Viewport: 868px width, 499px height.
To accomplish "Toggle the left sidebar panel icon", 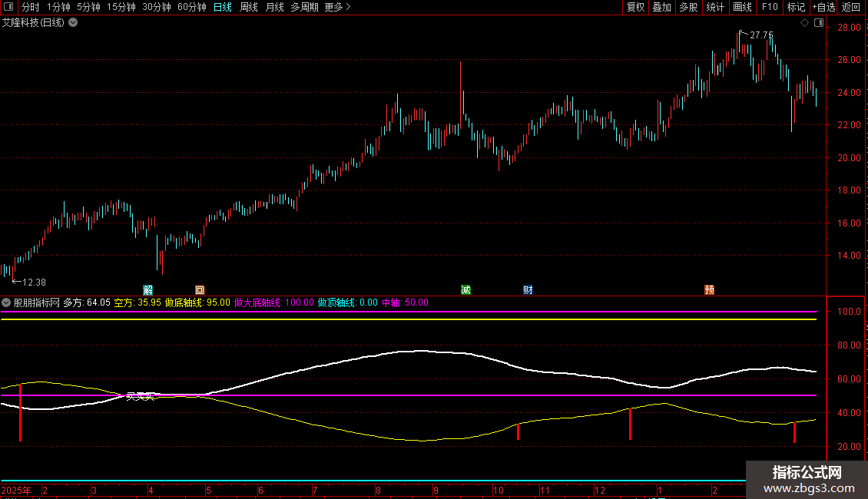I will [8, 7].
